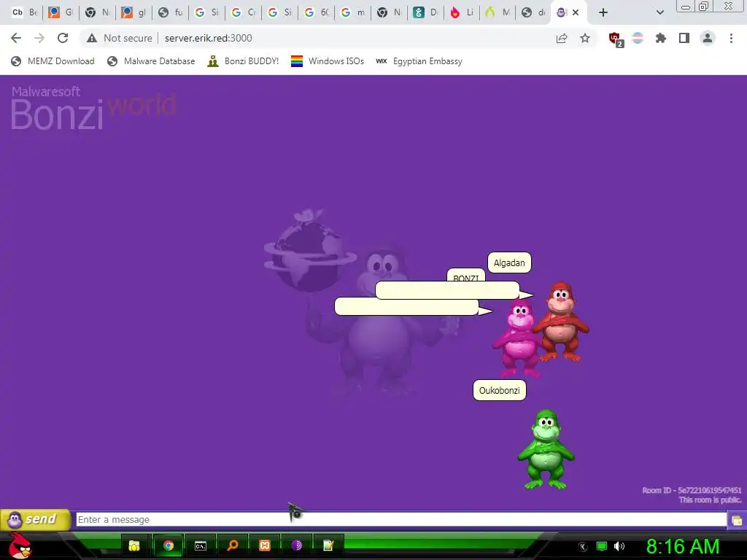Click the green monitor tray icon
The width and height of the screenshot is (747, 560).
(602, 547)
